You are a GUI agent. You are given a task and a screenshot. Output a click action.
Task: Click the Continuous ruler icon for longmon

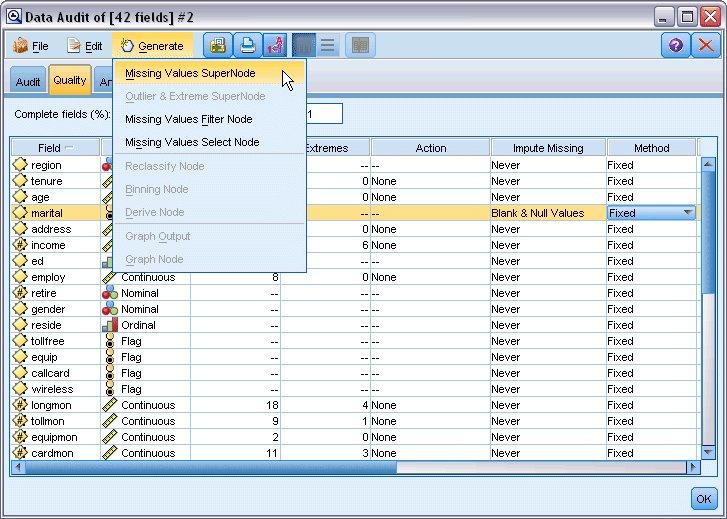click(109, 405)
